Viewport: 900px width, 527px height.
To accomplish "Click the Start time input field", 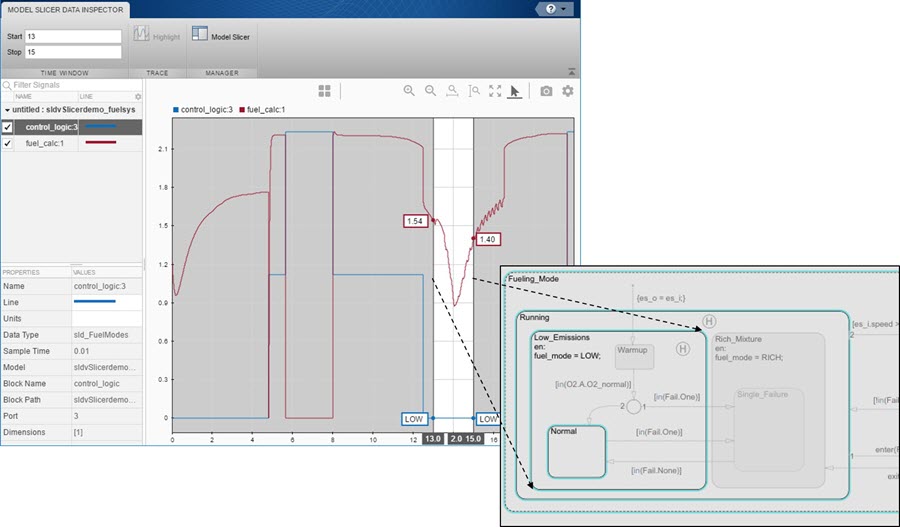I will click(73, 36).
